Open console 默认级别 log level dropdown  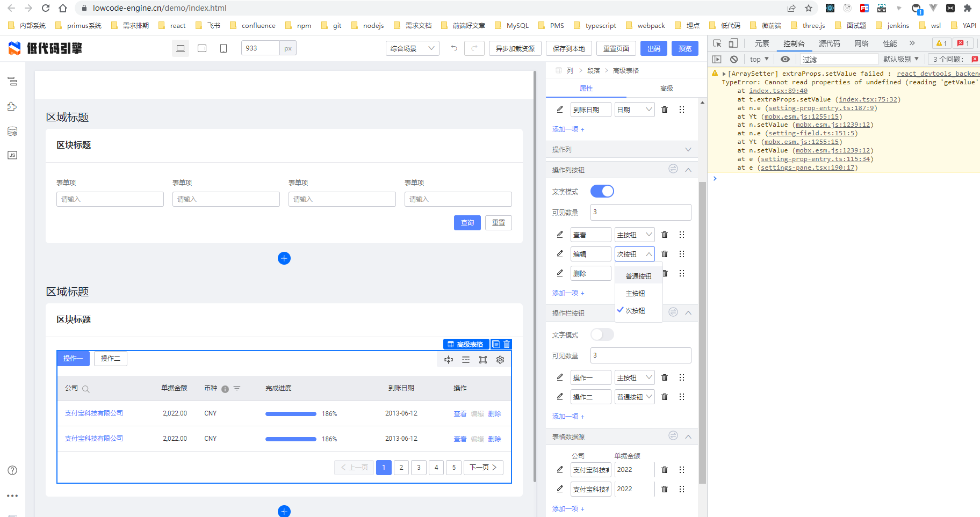coord(901,59)
